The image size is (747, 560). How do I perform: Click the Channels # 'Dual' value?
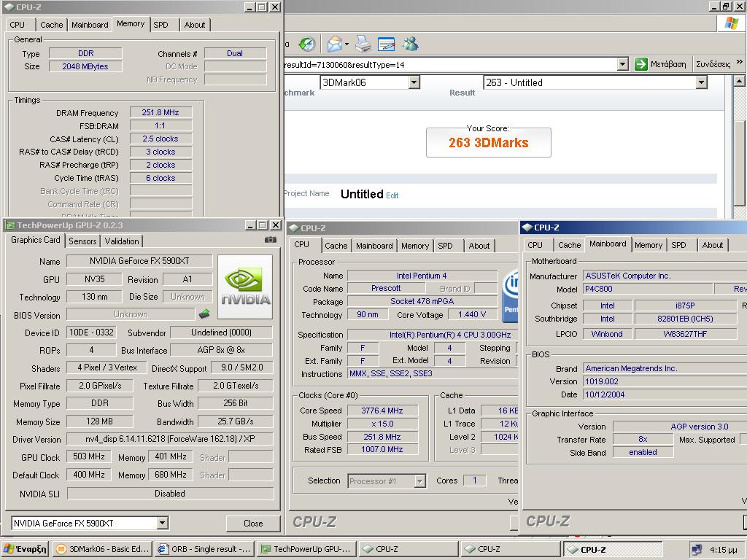[235, 53]
